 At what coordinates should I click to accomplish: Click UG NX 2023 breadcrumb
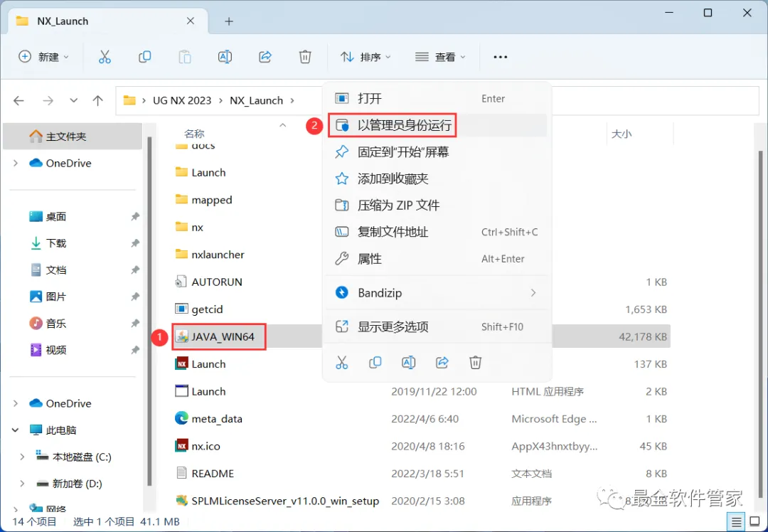pyautogui.click(x=182, y=100)
